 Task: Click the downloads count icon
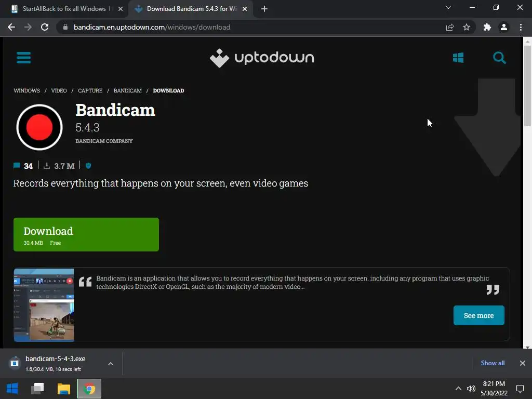pos(47,166)
